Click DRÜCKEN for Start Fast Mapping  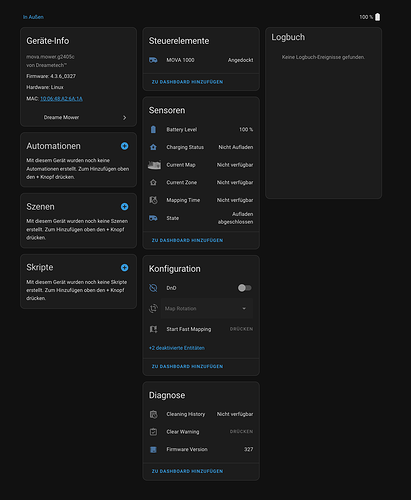click(x=241, y=329)
